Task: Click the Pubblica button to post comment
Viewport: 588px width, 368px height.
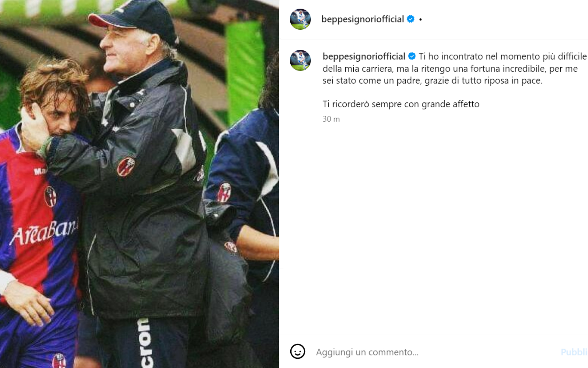Action: [574, 352]
